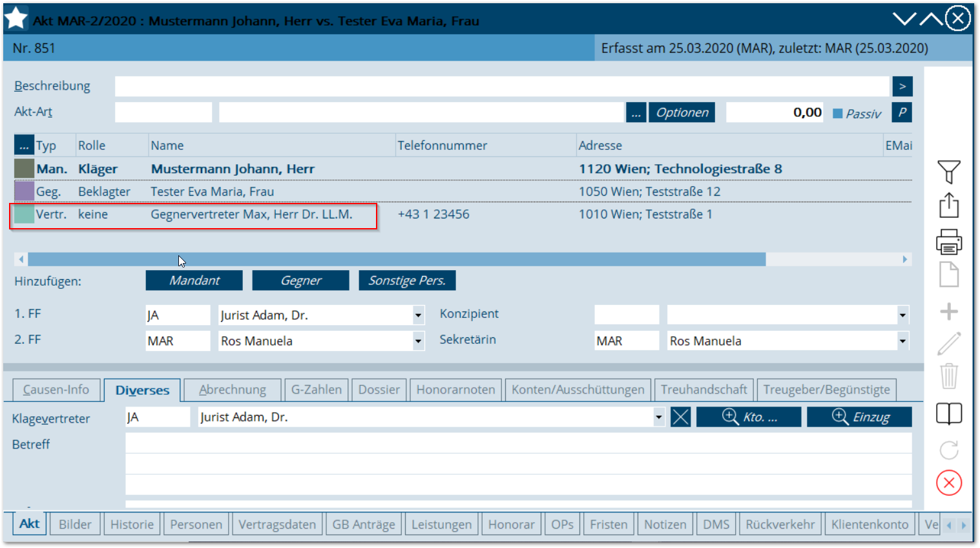Click the trash delete icon

pos(949,376)
